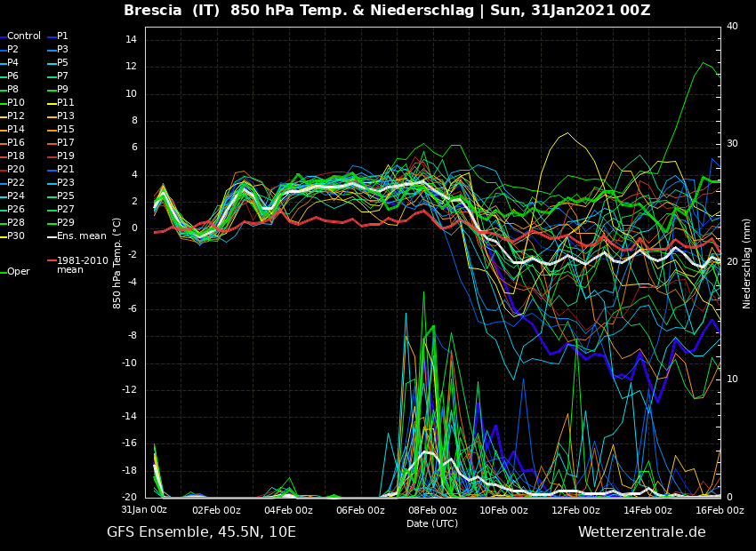Select legend entry "P12"
The height and width of the screenshot is (551, 756).
click(x=12, y=116)
